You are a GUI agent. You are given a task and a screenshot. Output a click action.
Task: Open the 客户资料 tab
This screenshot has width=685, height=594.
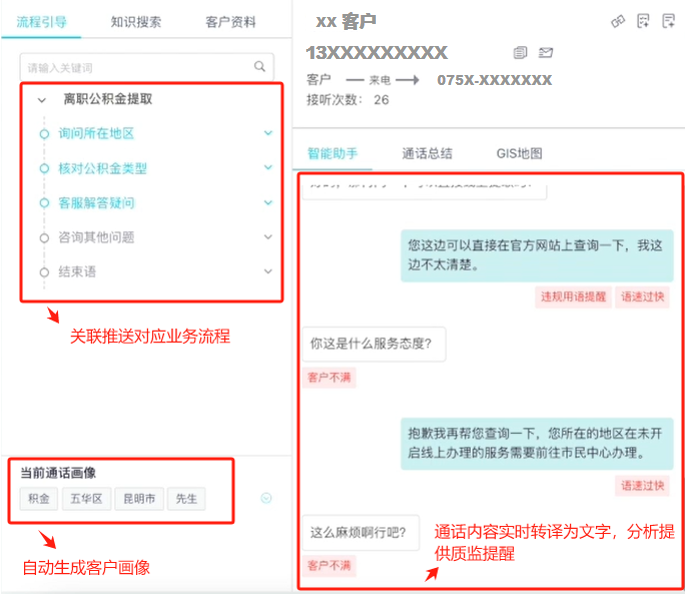click(x=231, y=21)
